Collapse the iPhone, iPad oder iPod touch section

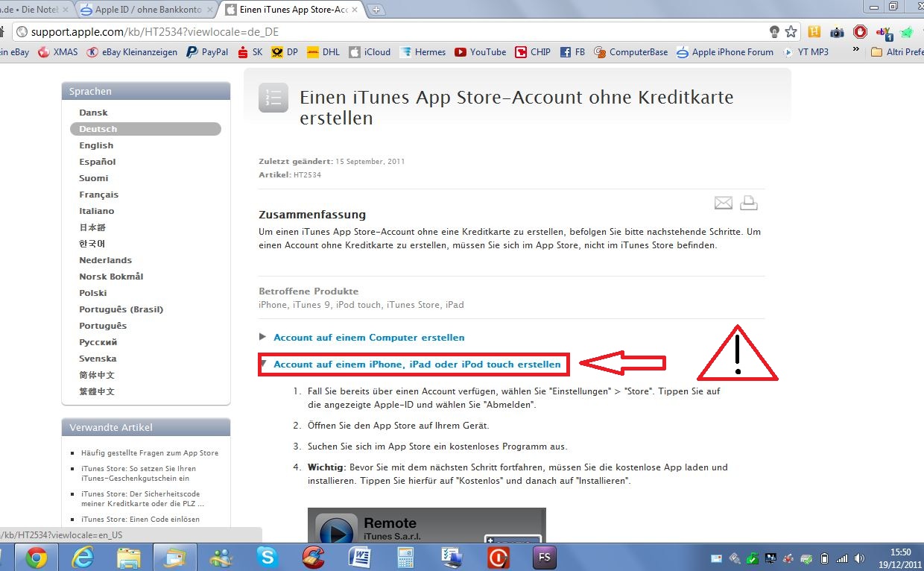(417, 365)
